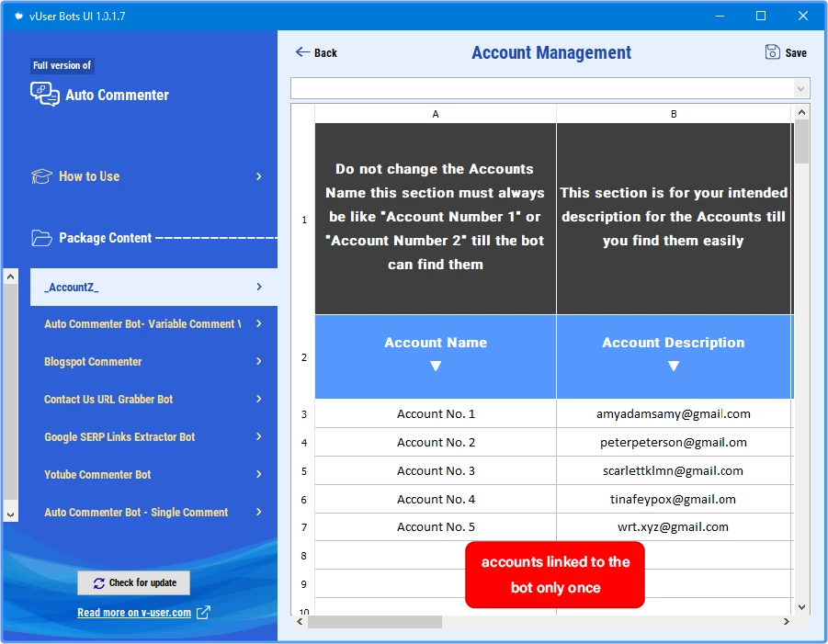Select cell 'Account No. 3'
This screenshot has width=828, height=644.
coord(436,471)
